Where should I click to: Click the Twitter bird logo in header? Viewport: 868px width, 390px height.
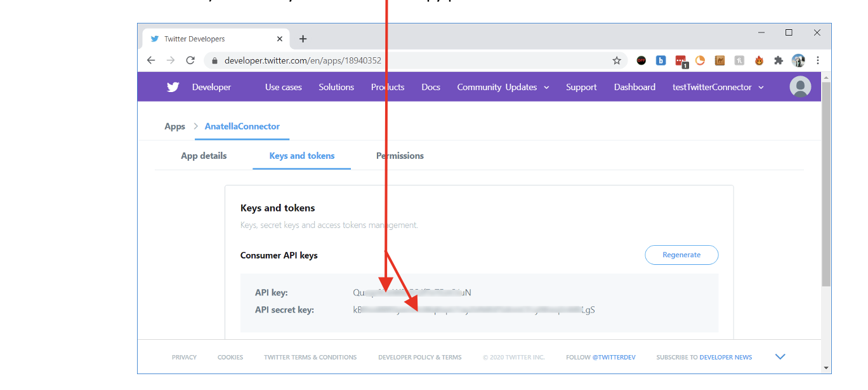173,87
